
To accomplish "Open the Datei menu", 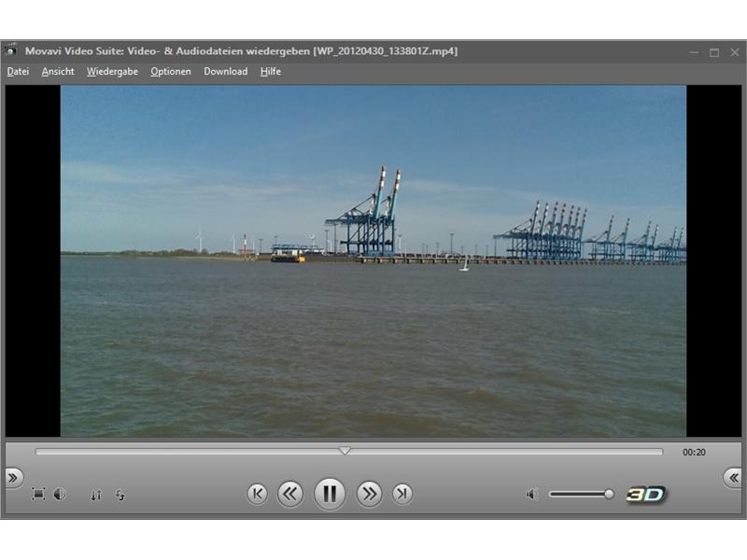I will tap(18, 72).
